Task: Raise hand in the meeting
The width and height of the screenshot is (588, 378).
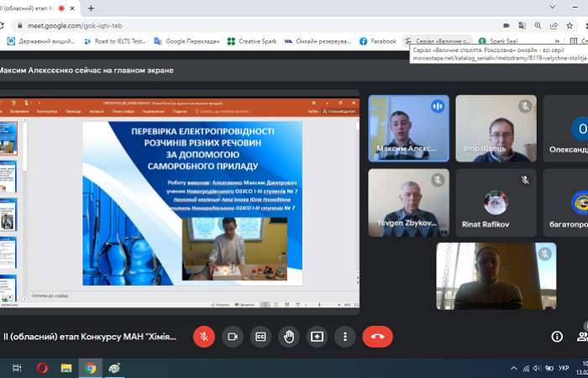Action: tap(289, 336)
